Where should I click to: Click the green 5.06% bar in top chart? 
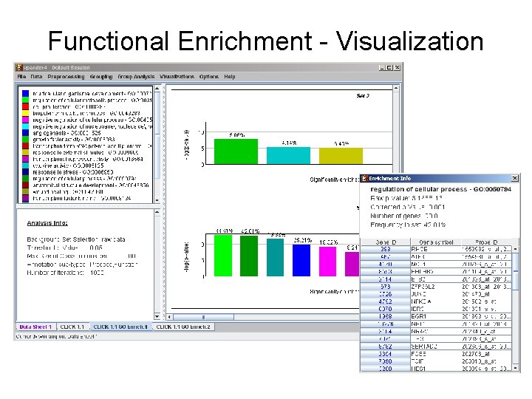[x=236, y=151]
